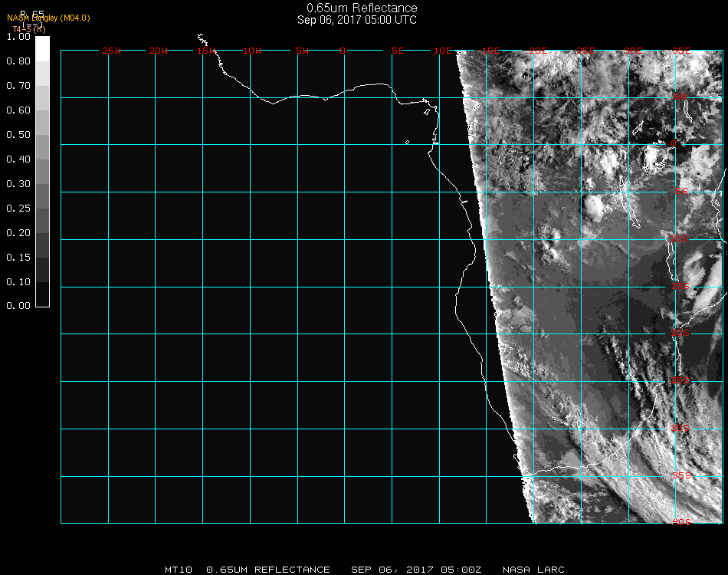Click the 'NASA Langley (M04.0)' label
This screenshot has height=575, width=728.
[48, 18]
